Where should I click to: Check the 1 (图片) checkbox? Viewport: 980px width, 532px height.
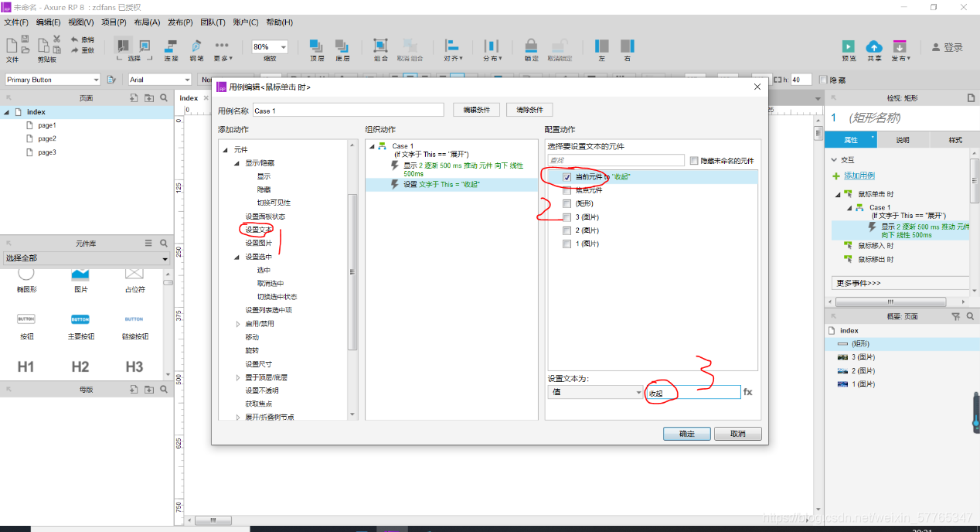[x=567, y=244]
